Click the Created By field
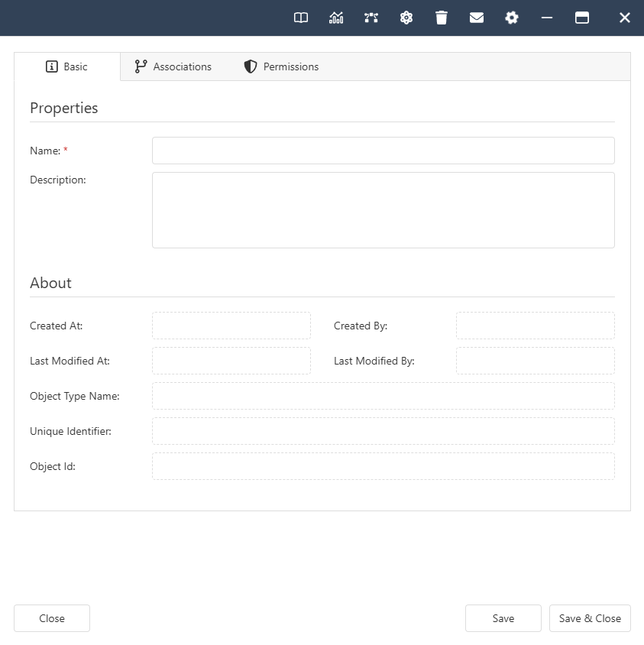Image resolution: width=644 pixels, height=645 pixels. point(535,326)
